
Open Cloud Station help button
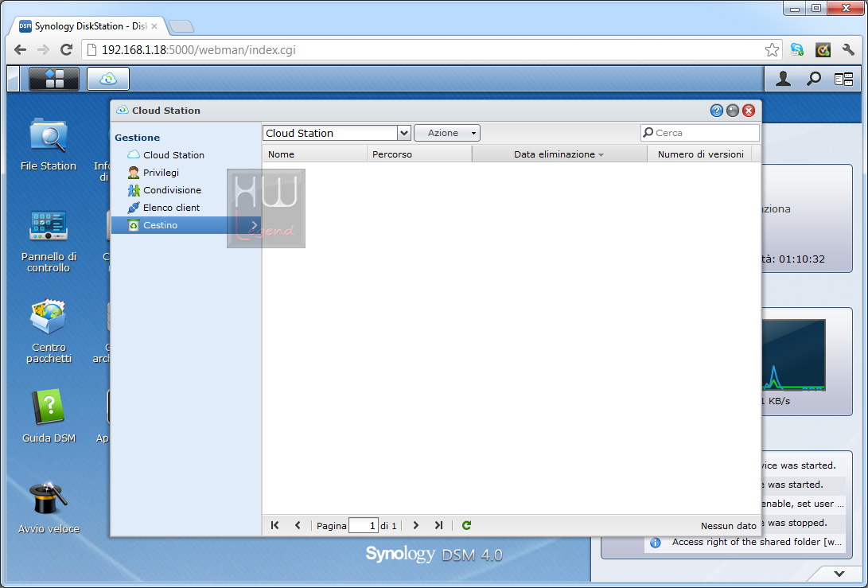pyautogui.click(x=716, y=111)
